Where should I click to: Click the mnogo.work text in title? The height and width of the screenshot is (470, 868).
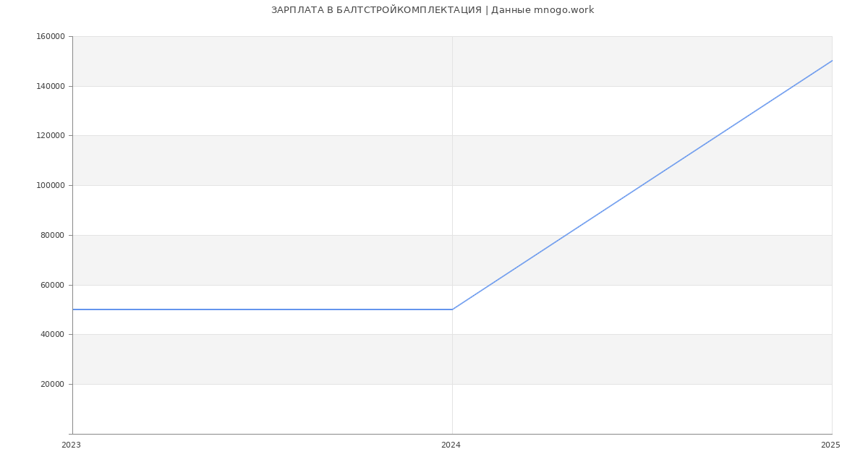563,10
